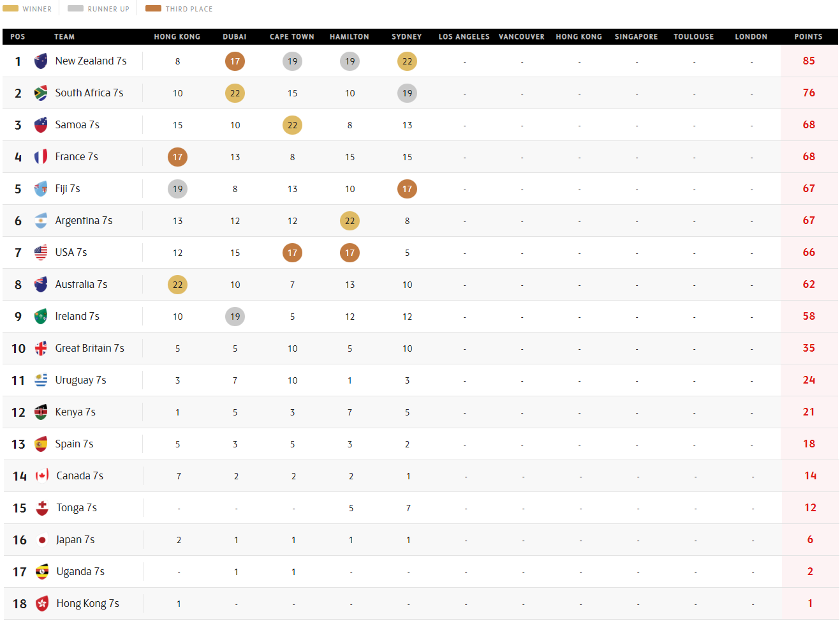Viewport: 840px width, 621px height.
Task: Click USA 7s total points 66
Action: pos(809,253)
